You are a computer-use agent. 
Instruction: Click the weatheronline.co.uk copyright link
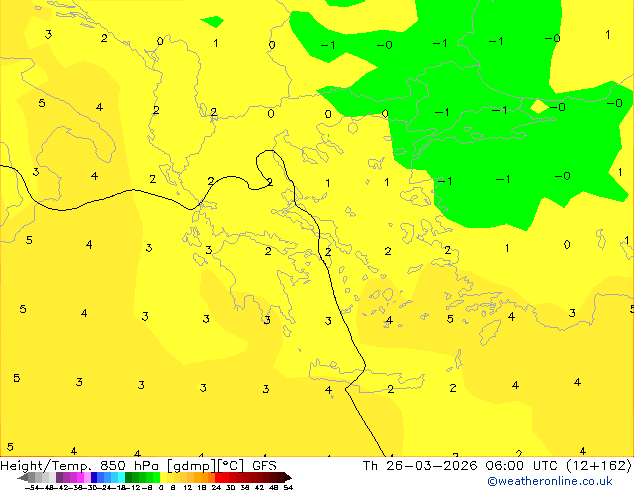pos(550,481)
